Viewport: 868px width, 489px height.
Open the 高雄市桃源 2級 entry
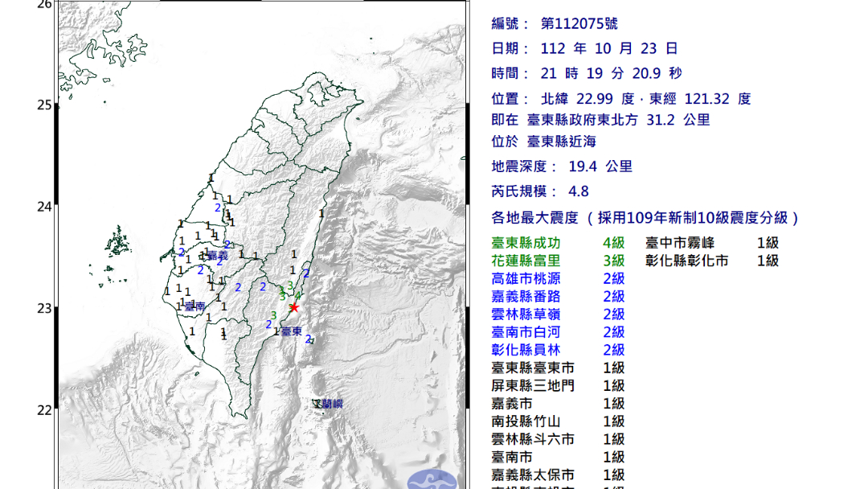click(558, 279)
